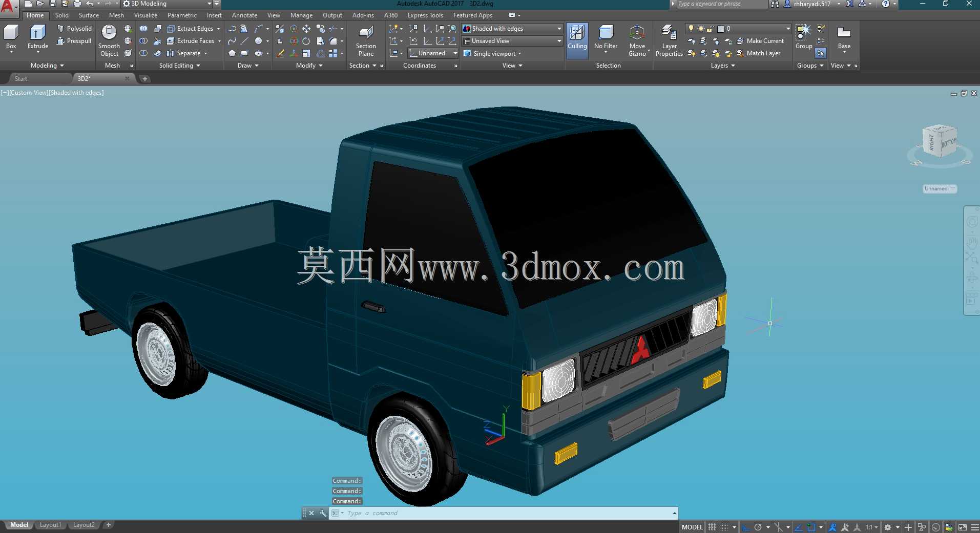Expand the Modify panel
This screenshot has height=533, width=980.
pyautogui.click(x=309, y=66)
